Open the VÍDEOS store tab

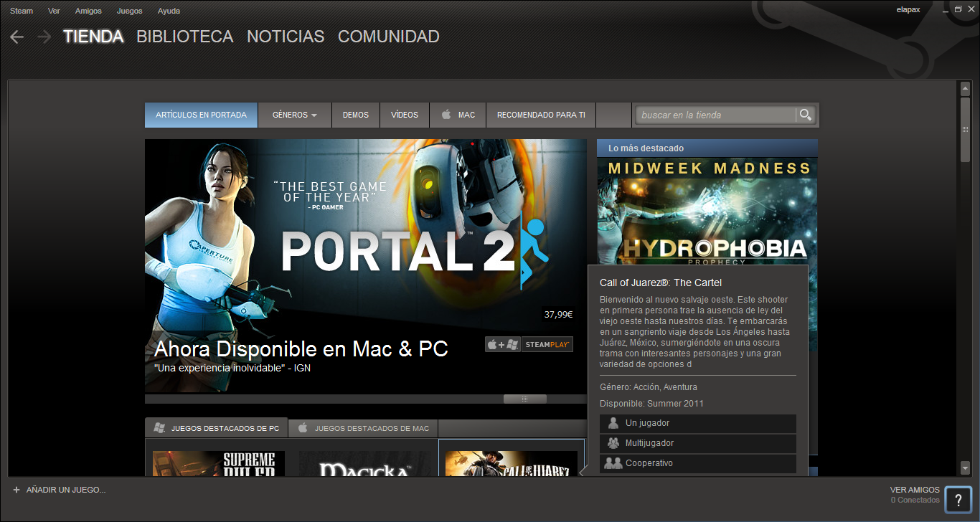tap(405, 115)
